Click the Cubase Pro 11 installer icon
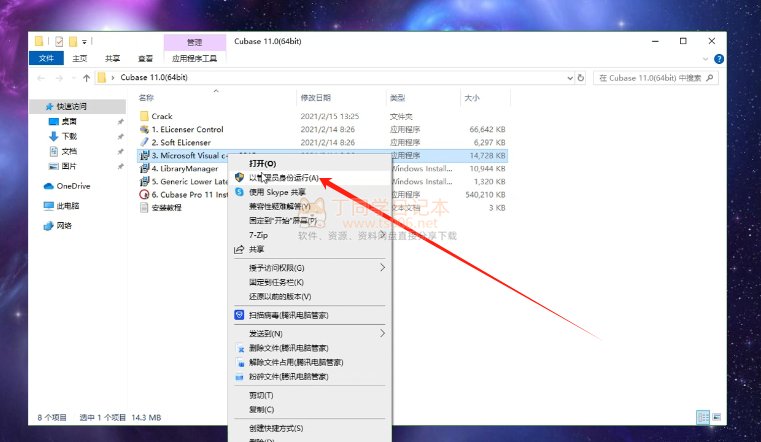 (144, 195)
